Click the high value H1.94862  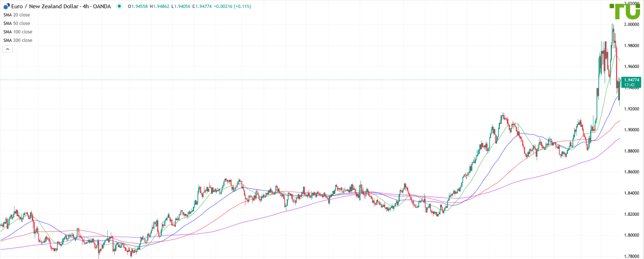[x=160, y=6]
